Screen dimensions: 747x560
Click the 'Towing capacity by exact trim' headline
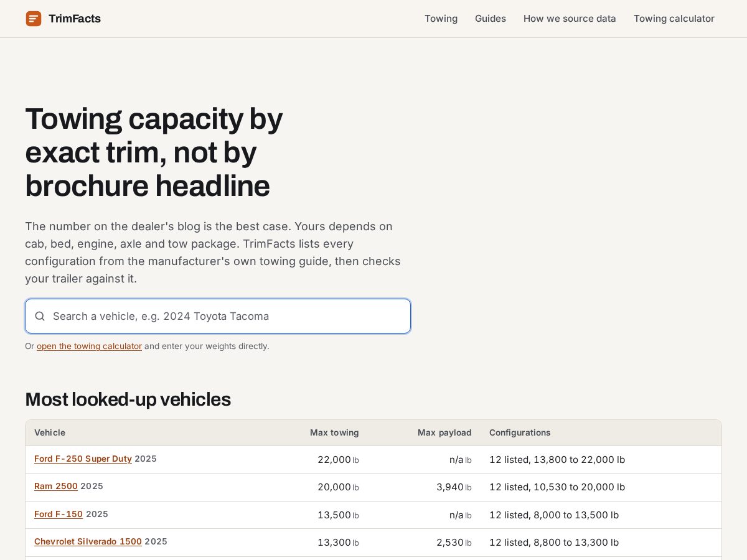[x=154, y=152]
